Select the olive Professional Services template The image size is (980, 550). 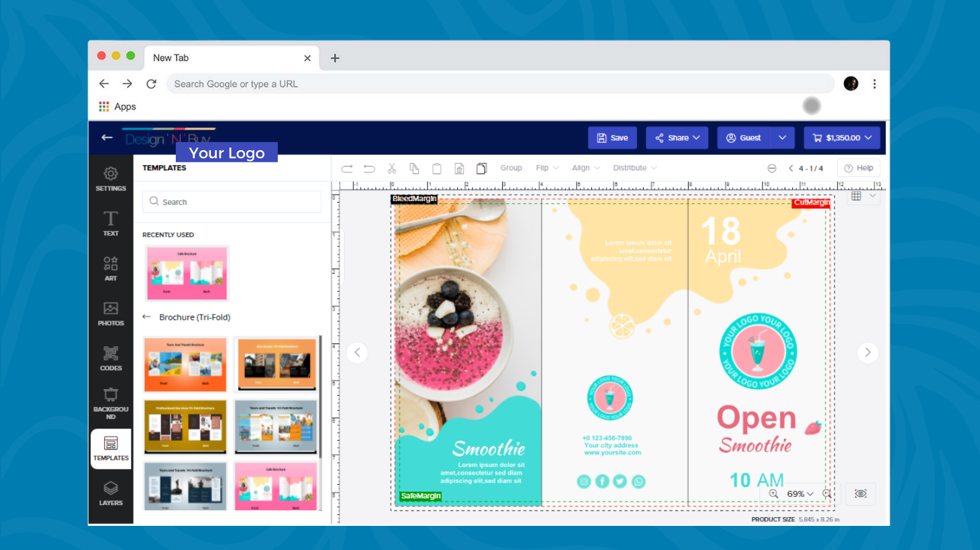(185, 427)
